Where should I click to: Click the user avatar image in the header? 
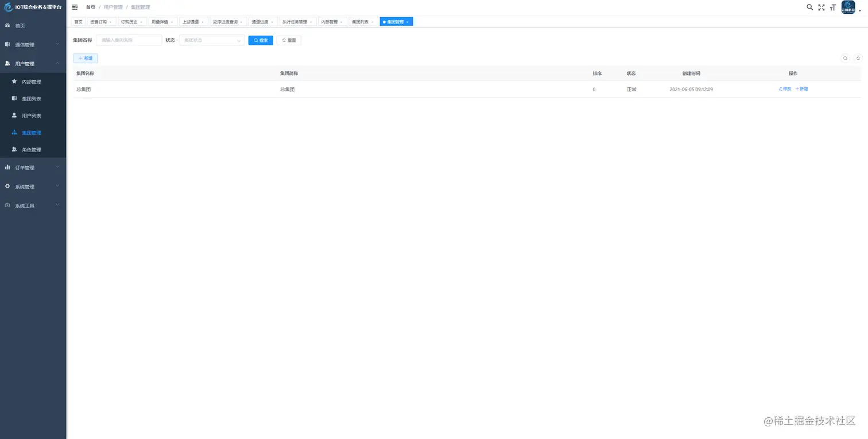(848, 7)
